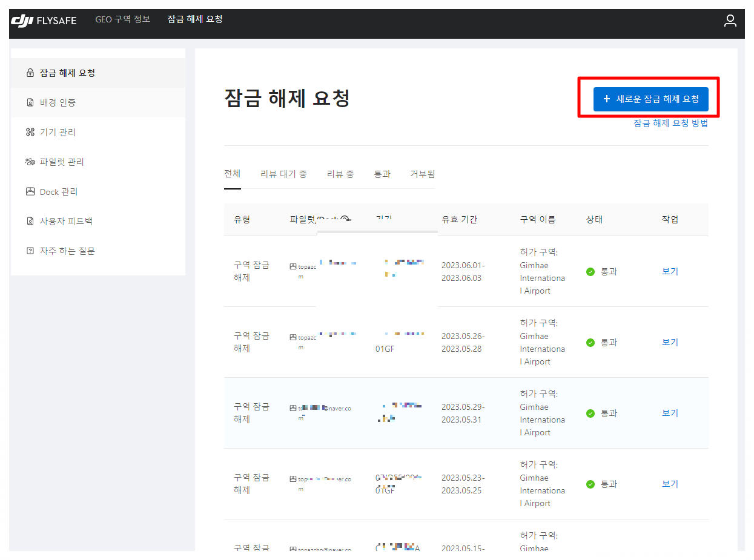The width and height of the screenshot is (754, 560).
Task: Open the 잠금 해제 요청 방법 link
Action: pos(670,124)
